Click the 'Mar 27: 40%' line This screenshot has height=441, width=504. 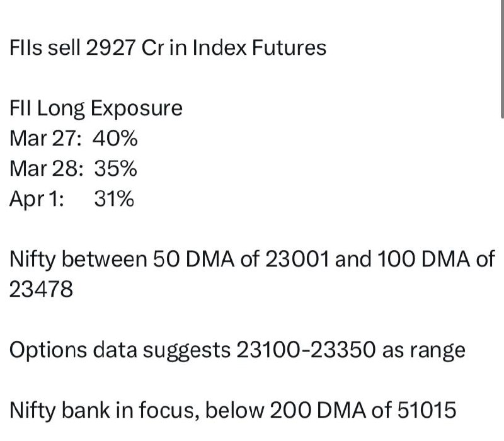(74, 139)
